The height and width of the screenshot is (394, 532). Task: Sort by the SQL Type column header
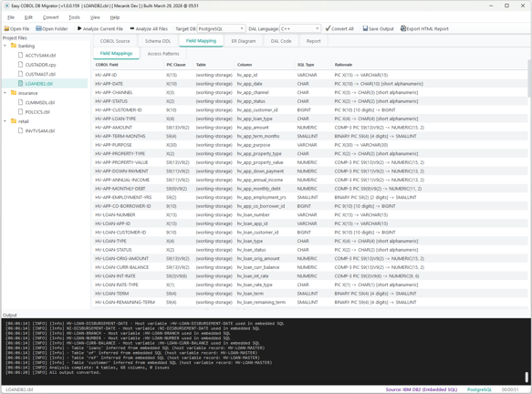312,65
